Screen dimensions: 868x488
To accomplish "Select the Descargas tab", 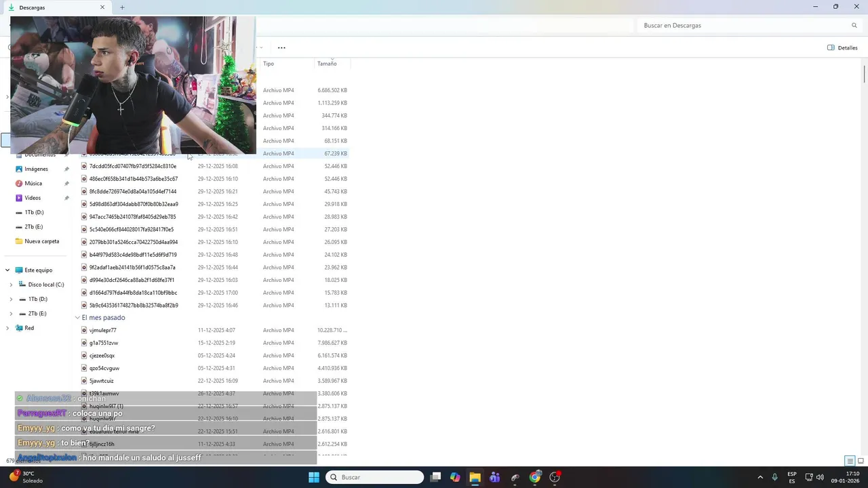I will [57, 7].
